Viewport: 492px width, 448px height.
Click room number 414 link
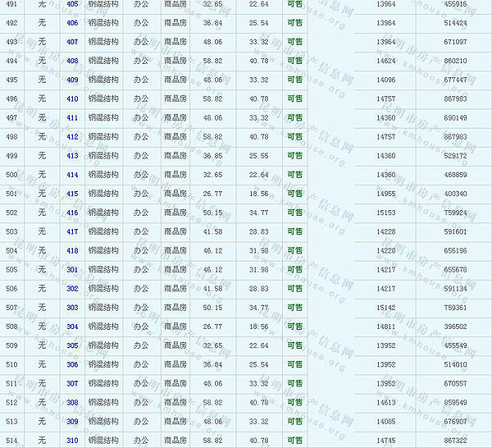pos(72,175)
